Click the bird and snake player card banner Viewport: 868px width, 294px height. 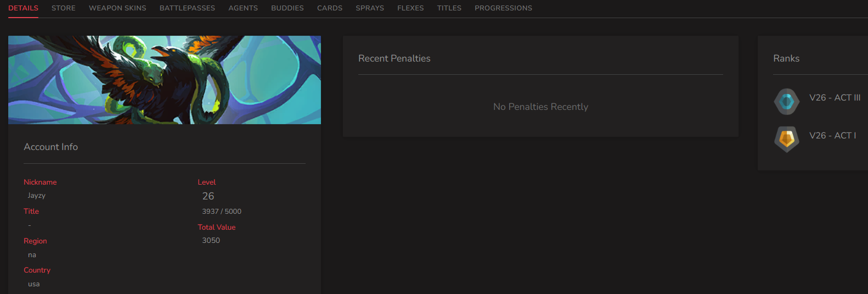[165, 80]
